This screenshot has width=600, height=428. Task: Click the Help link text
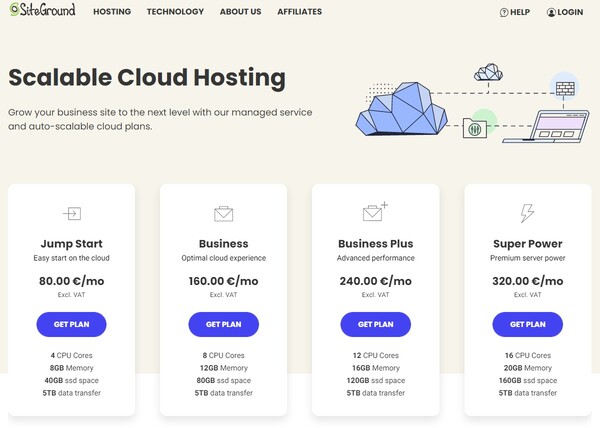pos(520,13)
